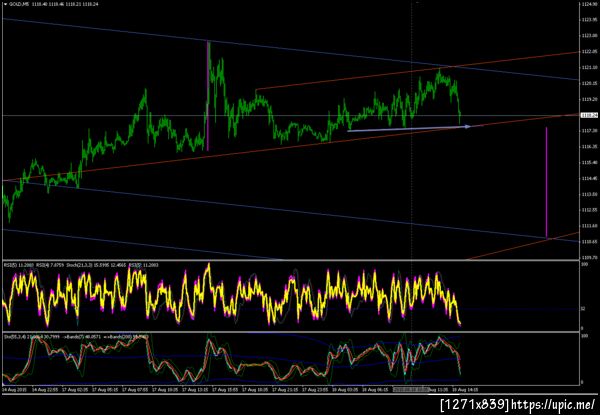Click the highlighted current price label 1118.24

tap(590, 115)
